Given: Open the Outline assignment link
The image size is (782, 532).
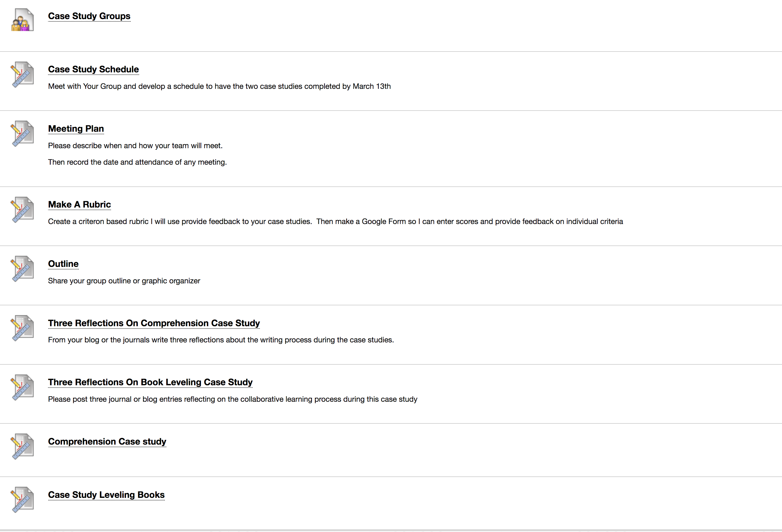Looking at the screenshot, I should tap(63, 264).
